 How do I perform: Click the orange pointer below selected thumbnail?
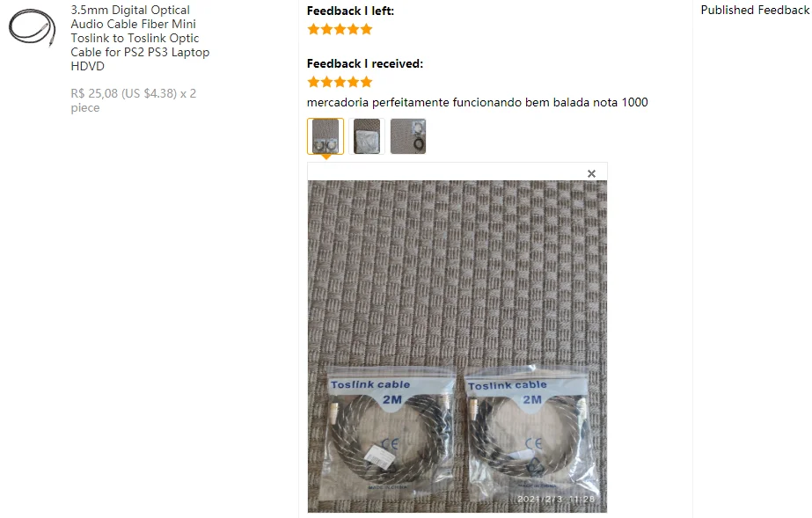[x=326, y=157]
